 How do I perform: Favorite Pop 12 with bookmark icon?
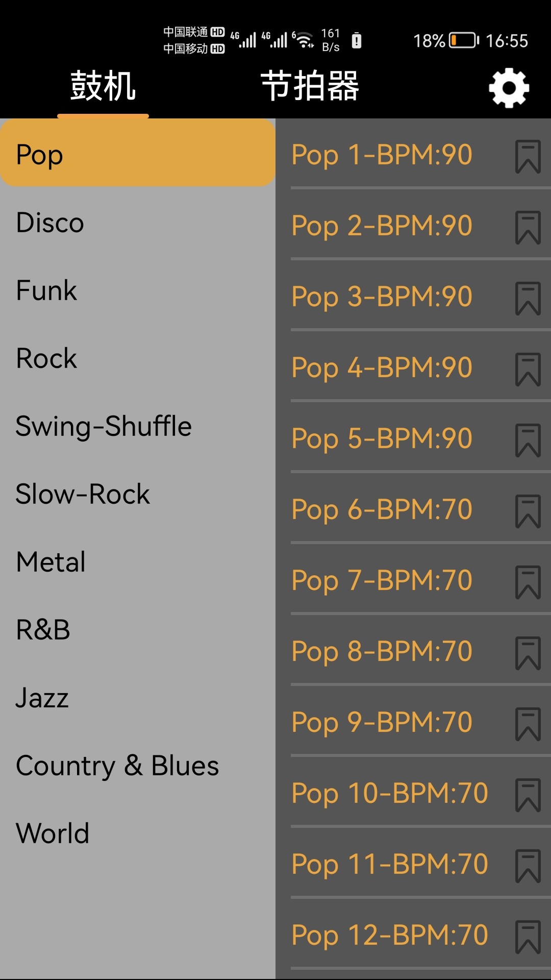[528, 937]
